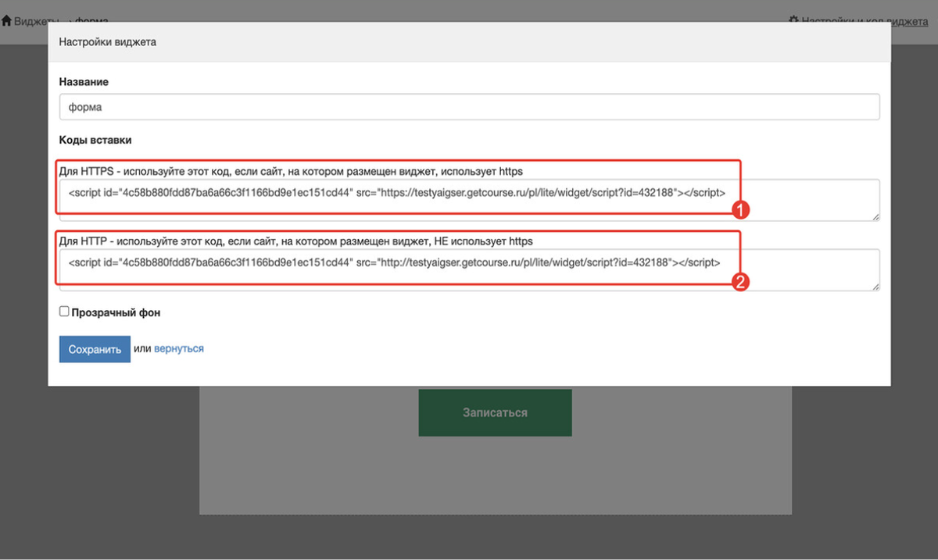The image size is (938, 560).
Task: Click the 'Для HTTP' НЕ использует instruction text
Action: pos(295,241)
